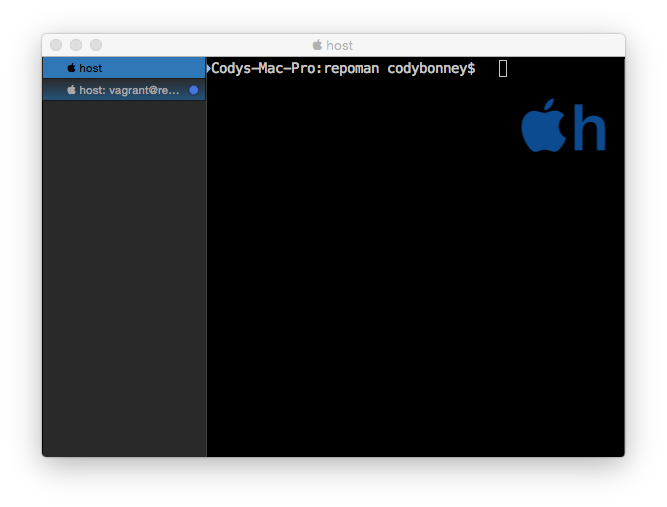Image resolution: width=667 pixels, height=507 pixels.
Task: Click the "host" title bar text
Action: 339,46
